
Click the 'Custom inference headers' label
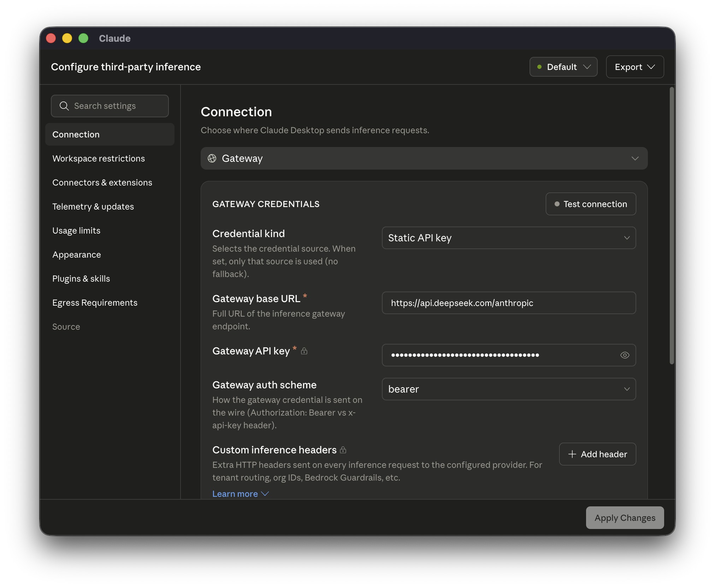[274, 450]
